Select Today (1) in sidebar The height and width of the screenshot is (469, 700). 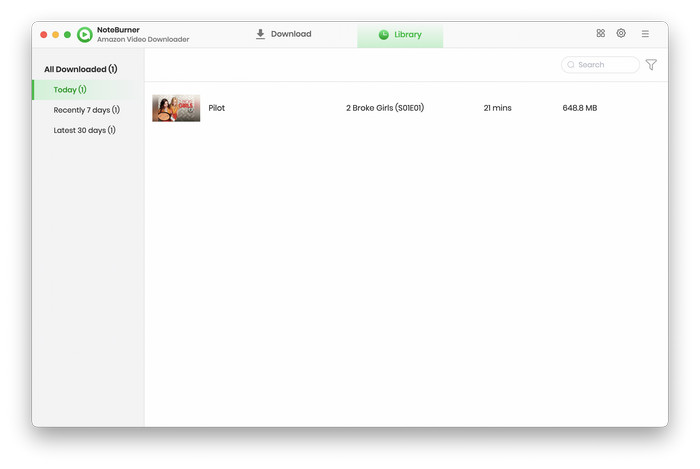point(88,90)
